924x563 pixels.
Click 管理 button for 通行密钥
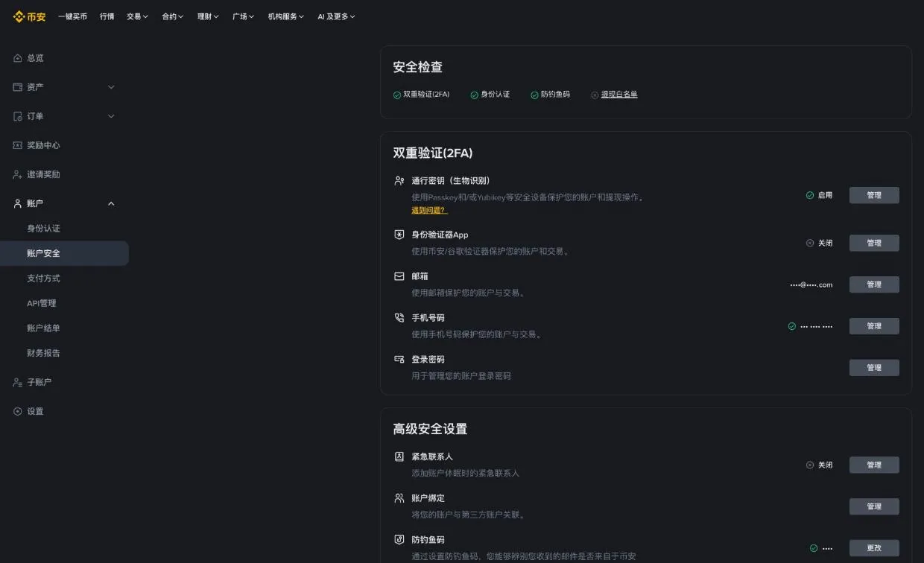click(874, 195)
